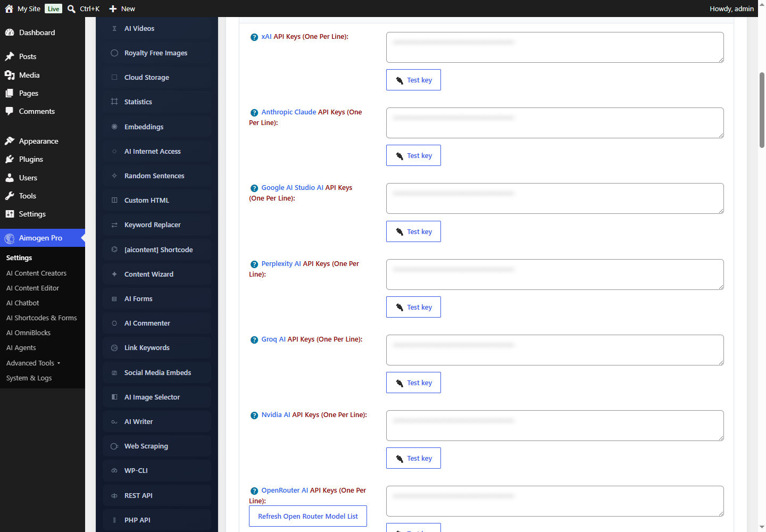Click the Plugins plug icon
766x532 pixels.
(x=10, y=159)
